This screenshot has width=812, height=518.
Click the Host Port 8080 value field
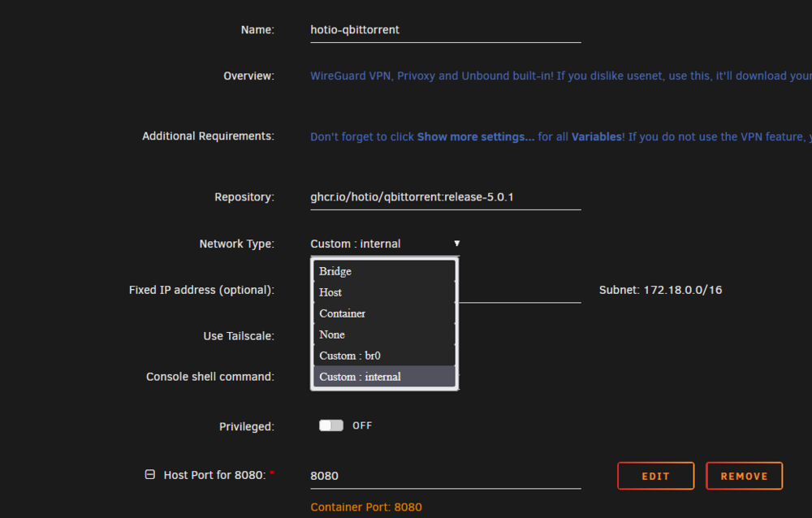coord(445,476)
